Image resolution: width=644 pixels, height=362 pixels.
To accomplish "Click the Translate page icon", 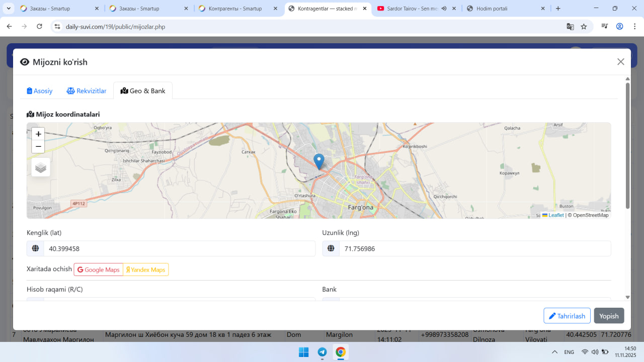I will tap(570, 27).
